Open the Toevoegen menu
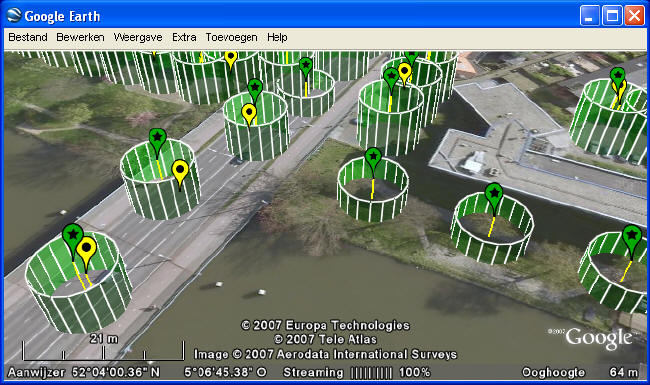This screenshot has width=650, height=385. (x=231, y=37)
